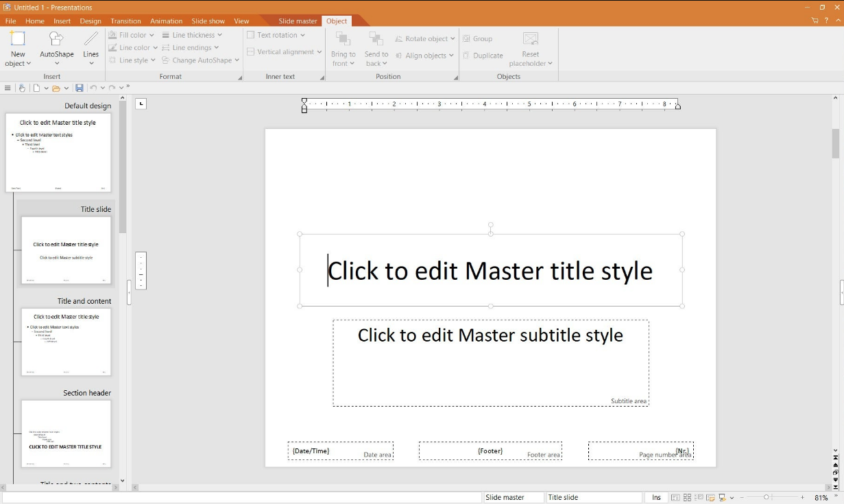844x504 pixels.
Task: Expand the Text rotation dropdown arrow
Action: coord(302,35)
